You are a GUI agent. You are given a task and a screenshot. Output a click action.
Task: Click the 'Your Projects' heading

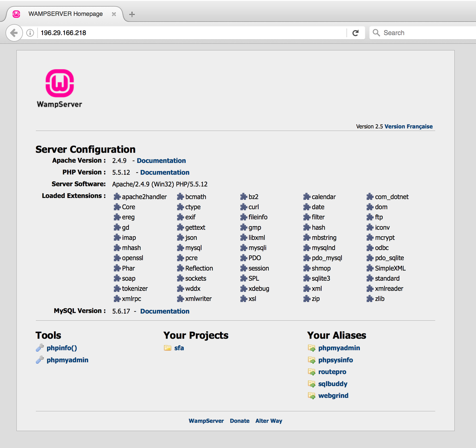click(x=196, y=335)
